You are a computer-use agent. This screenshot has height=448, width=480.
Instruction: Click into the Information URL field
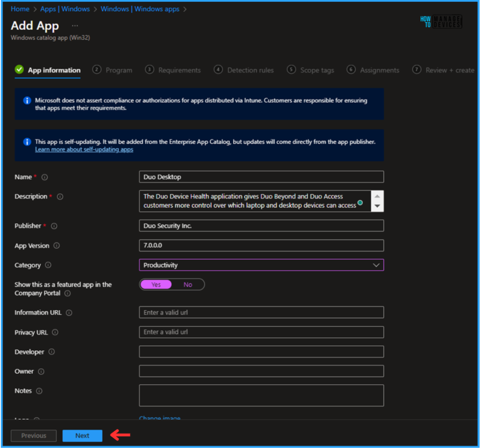click(262, 312)
